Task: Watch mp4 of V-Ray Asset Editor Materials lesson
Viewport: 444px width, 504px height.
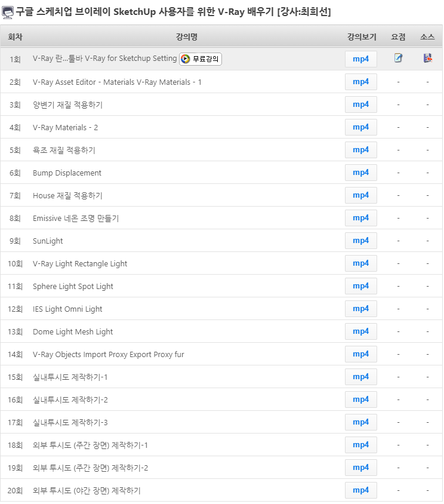Action: (361, 82)
